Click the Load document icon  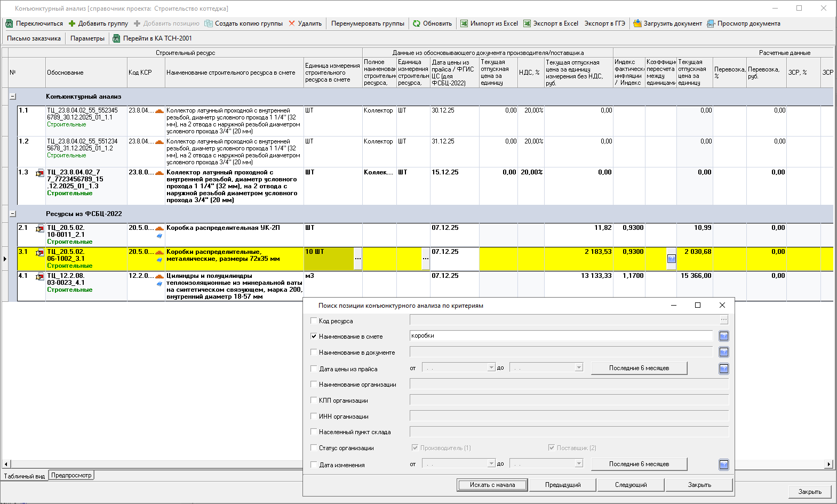coord(637,23)
